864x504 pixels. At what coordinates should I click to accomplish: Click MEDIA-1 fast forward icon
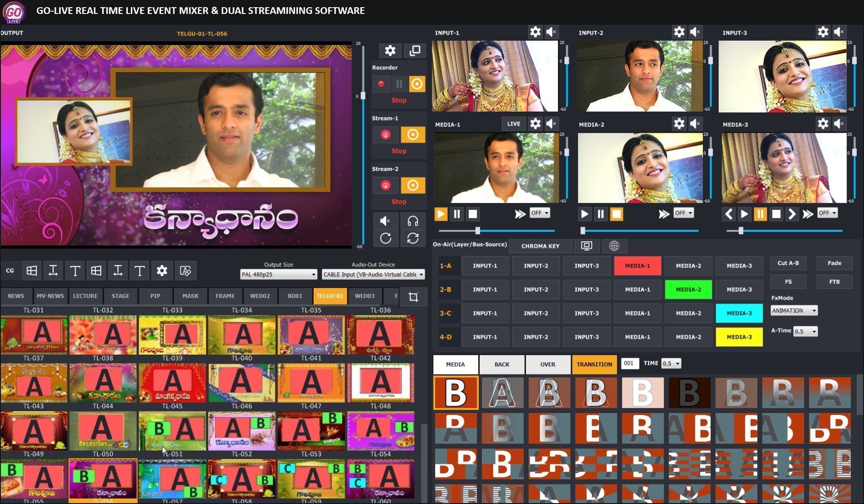click(520, 214)
